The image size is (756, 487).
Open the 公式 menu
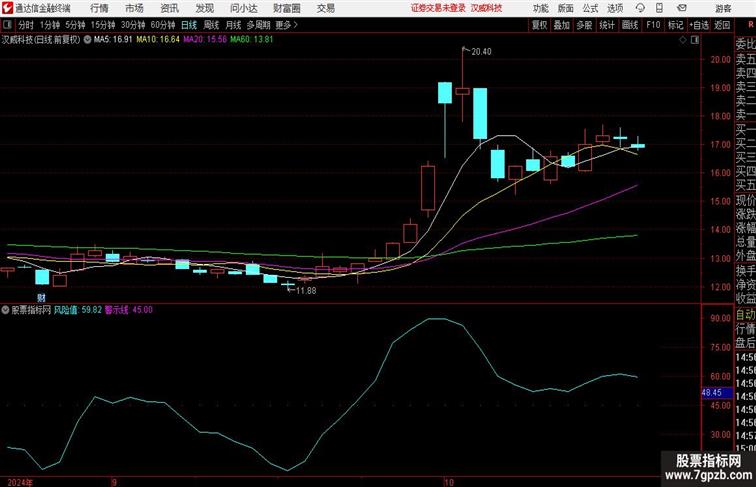pyautogui.click(x=590, y=8)
